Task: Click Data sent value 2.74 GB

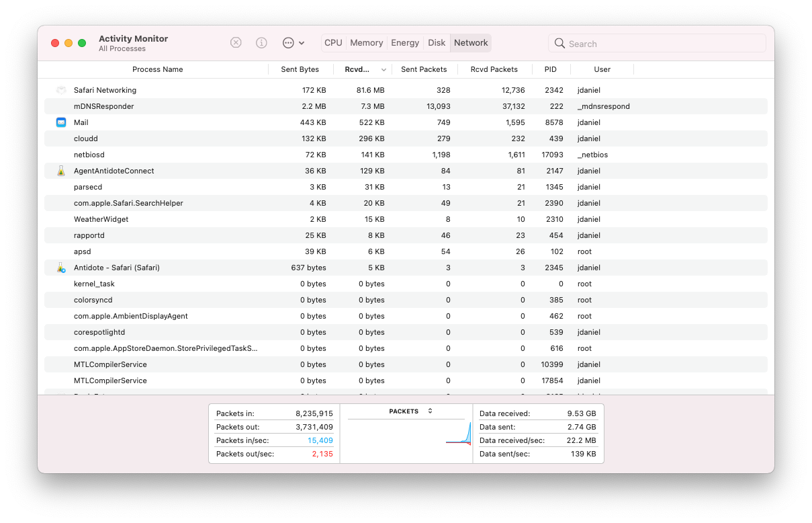Action: coord(582,427)
